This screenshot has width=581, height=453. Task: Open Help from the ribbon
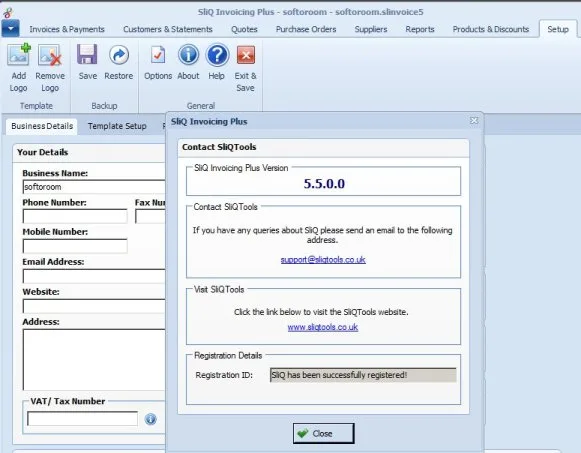pos(217,54)
